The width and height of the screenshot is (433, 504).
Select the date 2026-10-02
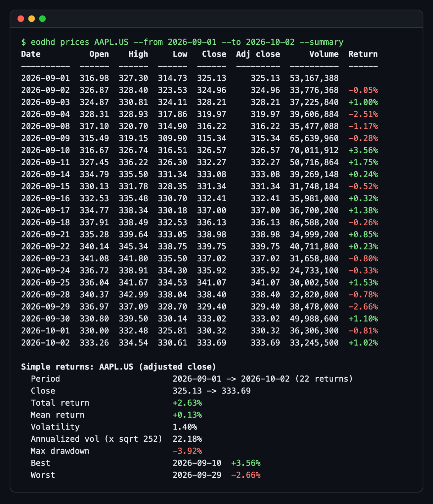point(46,343)
